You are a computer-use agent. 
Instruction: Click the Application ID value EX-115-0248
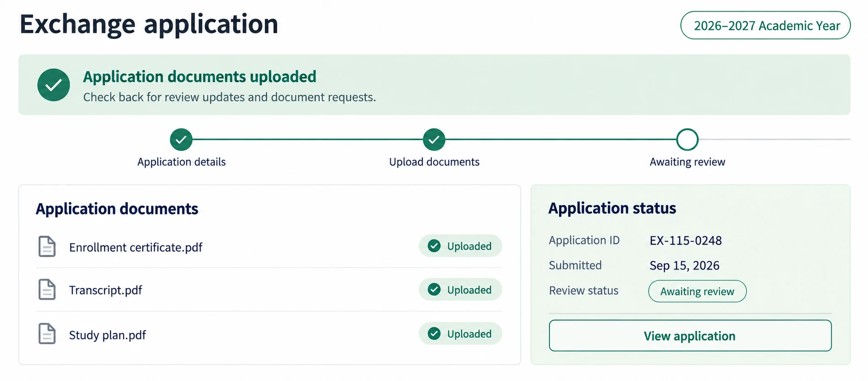coord(686,241)
